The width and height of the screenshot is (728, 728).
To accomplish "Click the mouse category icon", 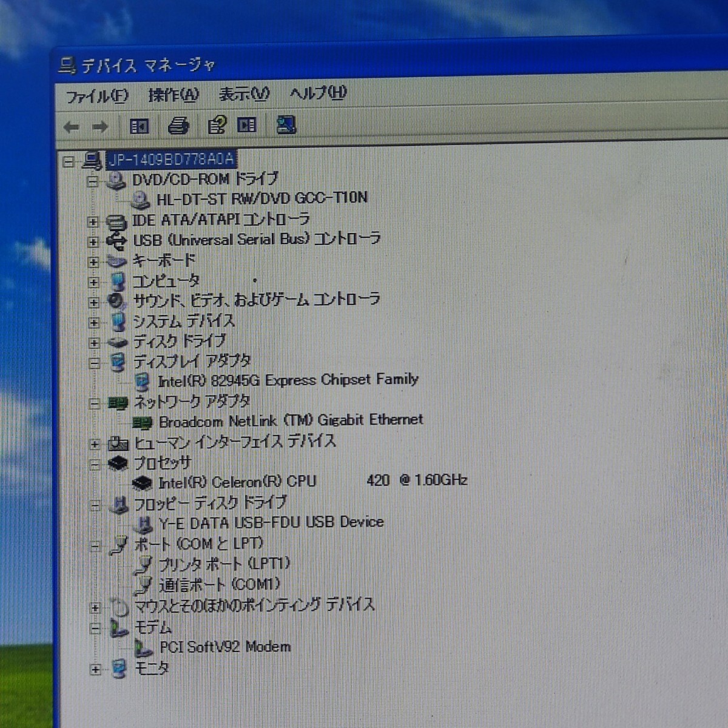I will pyautogui.click(x=120, y=607).
